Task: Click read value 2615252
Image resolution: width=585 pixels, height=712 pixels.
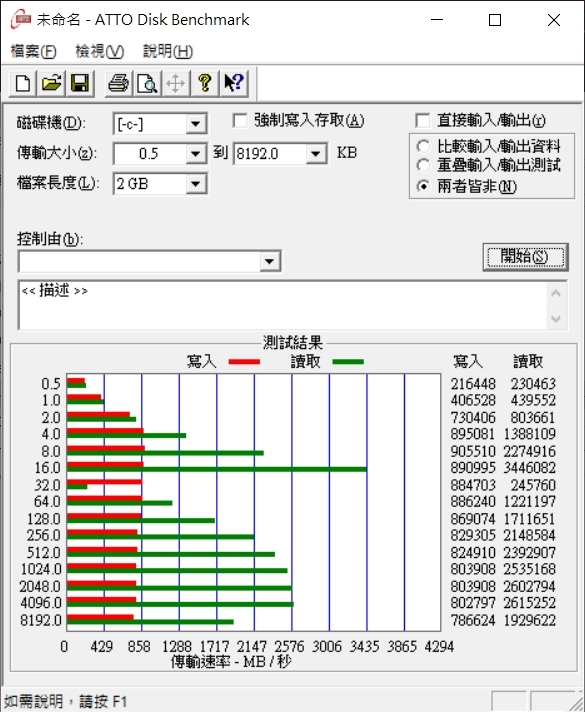Action: point(530,603)
